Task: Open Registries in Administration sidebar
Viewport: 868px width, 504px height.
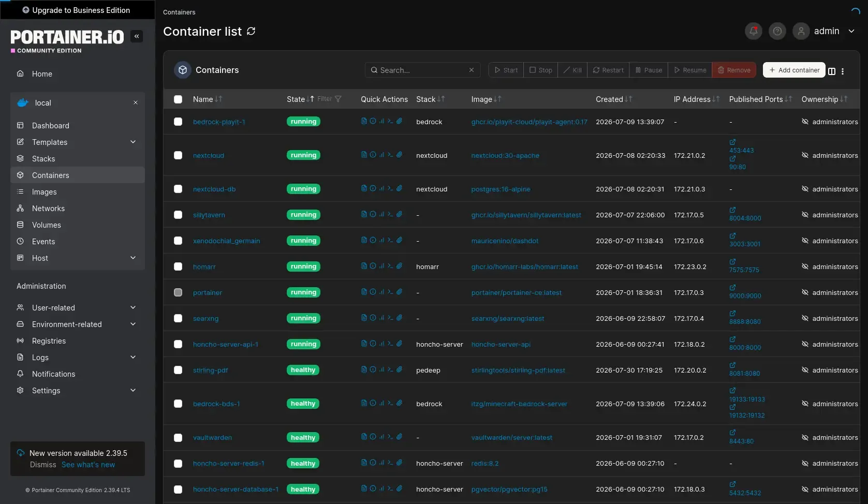Action: (78, 340)
